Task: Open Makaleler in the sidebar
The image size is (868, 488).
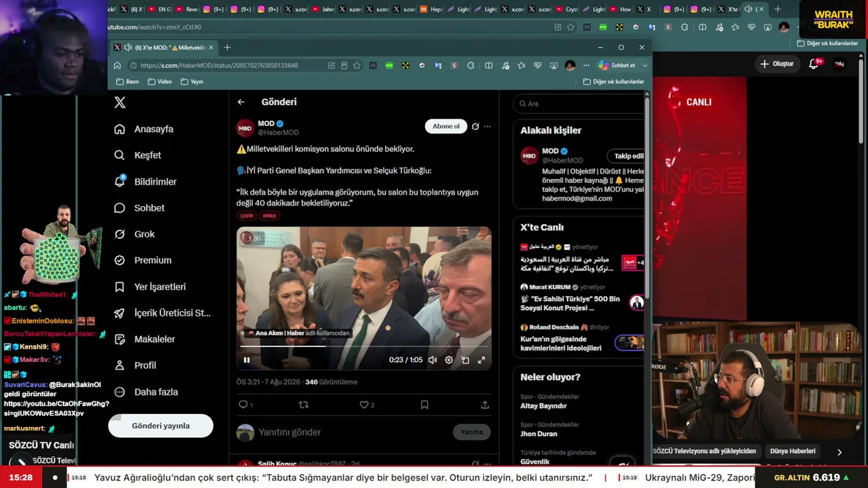Action: coord(144,339)
